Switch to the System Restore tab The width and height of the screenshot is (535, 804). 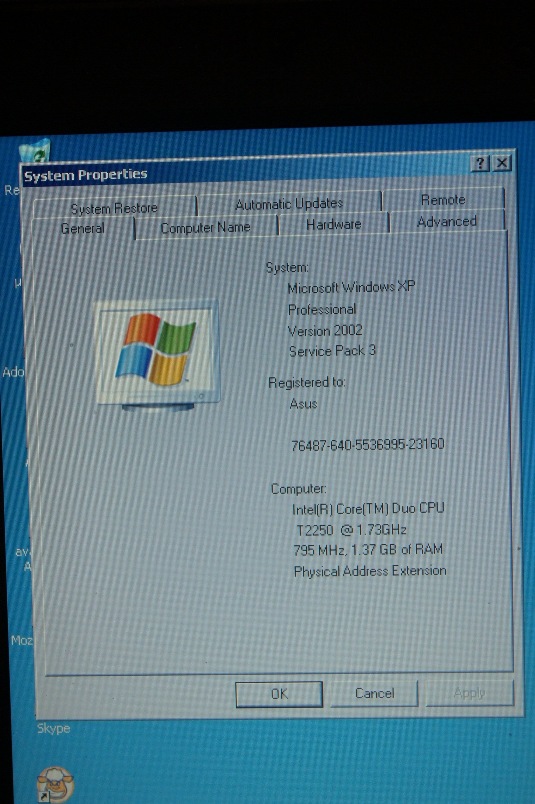[x=114, y=208]
